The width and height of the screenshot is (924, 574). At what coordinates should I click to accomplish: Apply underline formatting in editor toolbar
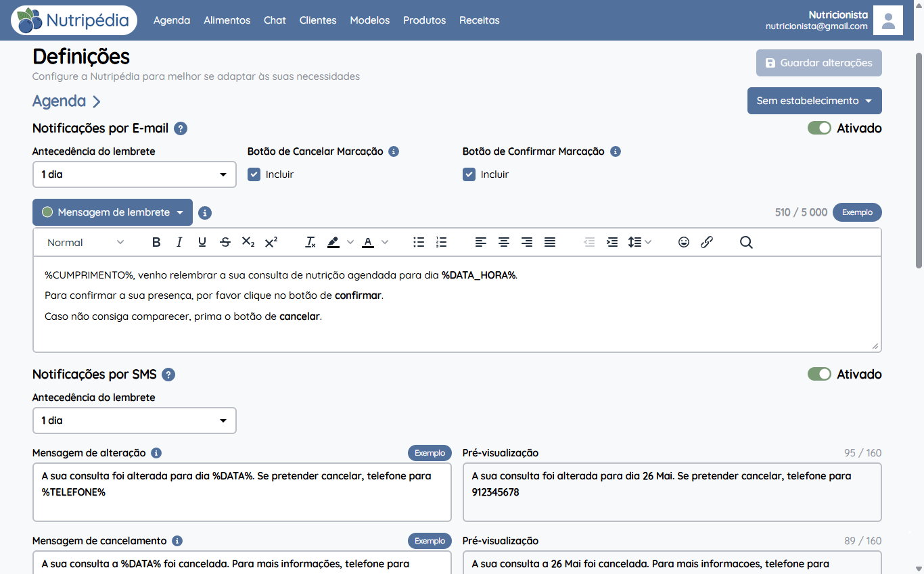202,242
